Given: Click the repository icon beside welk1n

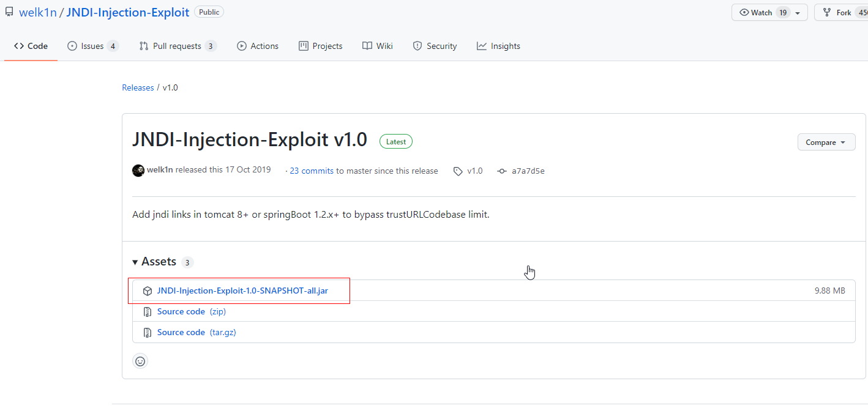Looking at the screenshot, I should [x=9, y=12].
